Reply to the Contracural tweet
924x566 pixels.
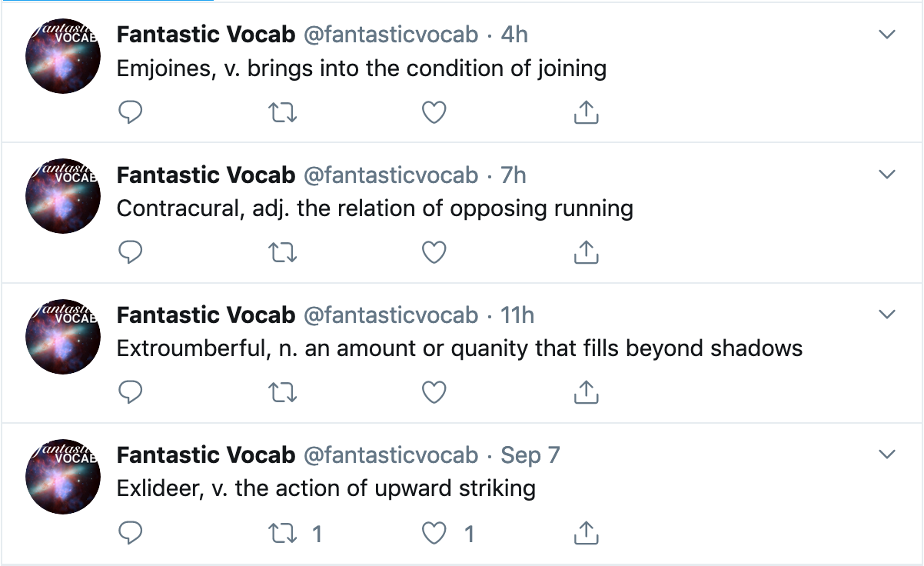(x=131, y=252)
